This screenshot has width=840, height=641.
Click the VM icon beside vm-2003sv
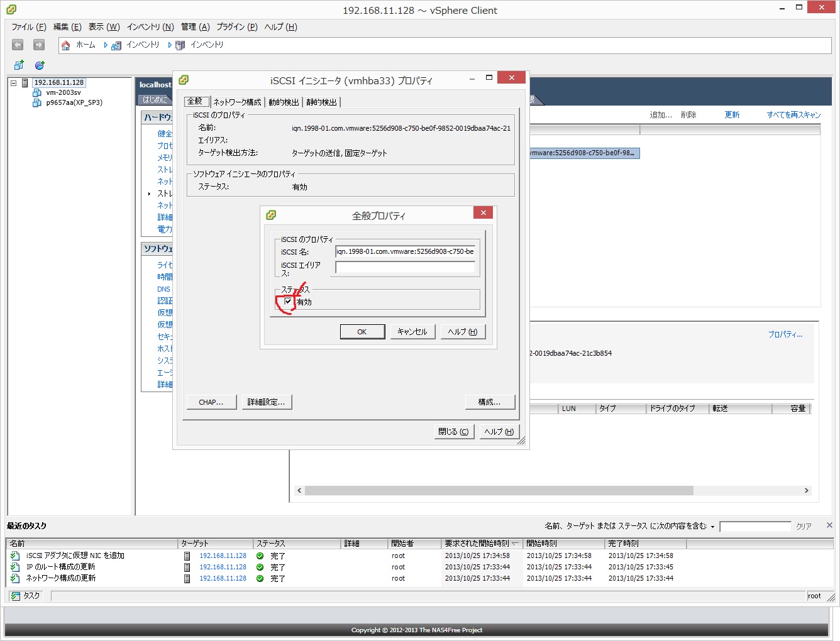point(37,93)
